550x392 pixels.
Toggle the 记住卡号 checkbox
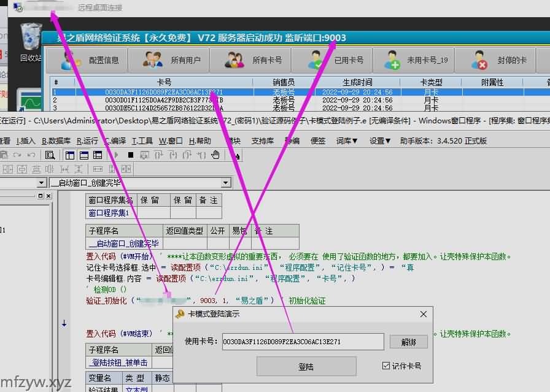click(386, 366)
